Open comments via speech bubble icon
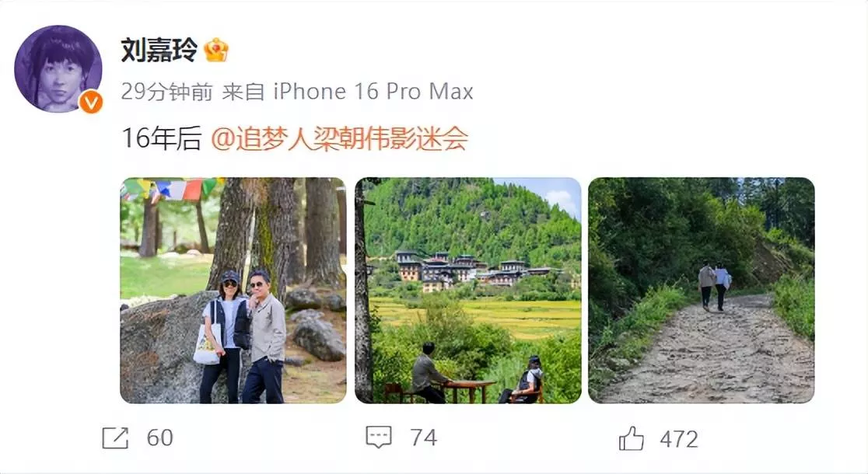This screenshot has height=474, width=868. [379, 437]
